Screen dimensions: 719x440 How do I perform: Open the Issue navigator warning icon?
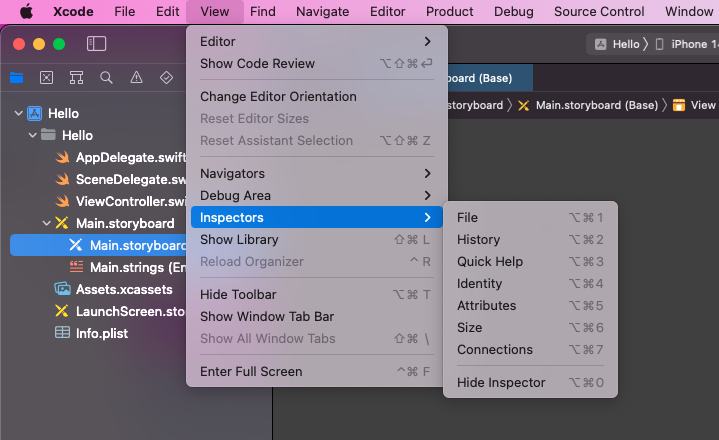(x=136, y=77)
